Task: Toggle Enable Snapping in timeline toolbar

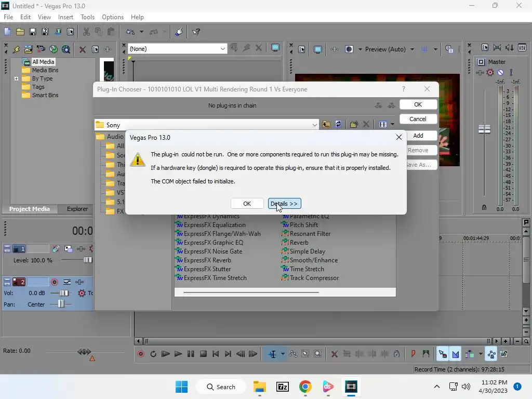Action: tap(443, 354)
